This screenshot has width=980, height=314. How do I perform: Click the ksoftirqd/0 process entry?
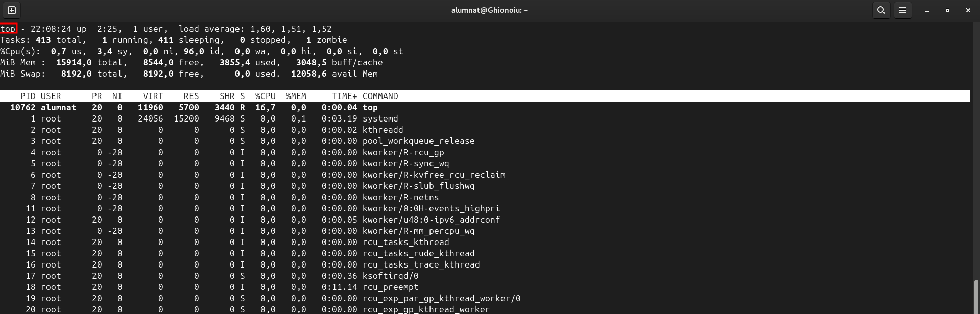click(x=388, y=276)
